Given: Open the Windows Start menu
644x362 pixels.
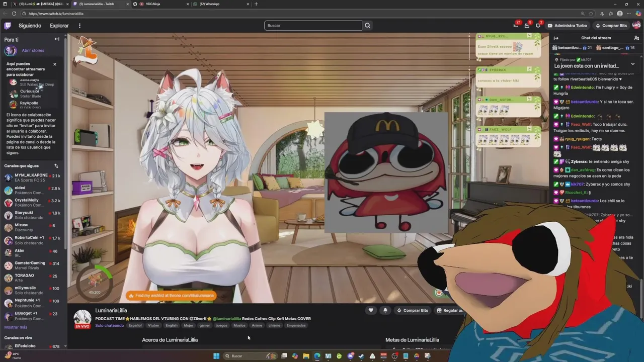Looking at the screenshot, I should point(216,356).
